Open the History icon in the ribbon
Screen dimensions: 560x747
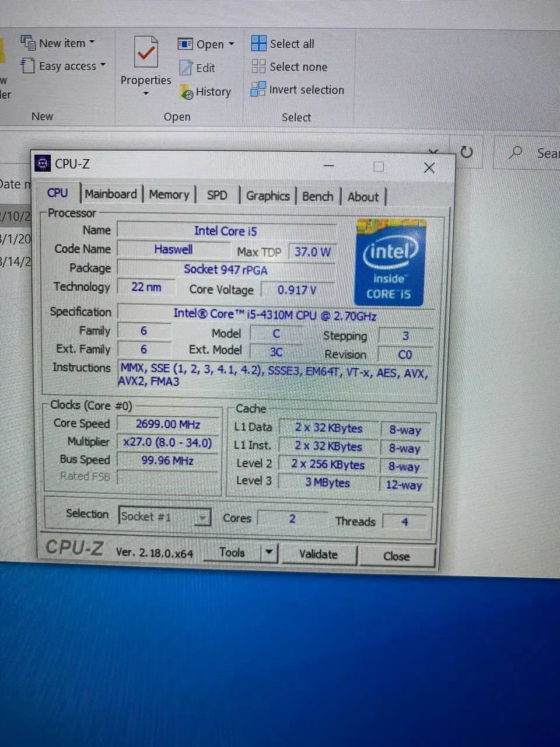point(186,92)
